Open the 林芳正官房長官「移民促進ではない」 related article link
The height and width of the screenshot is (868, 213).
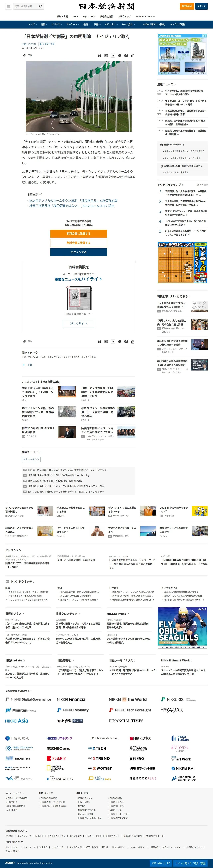(72, 206)
